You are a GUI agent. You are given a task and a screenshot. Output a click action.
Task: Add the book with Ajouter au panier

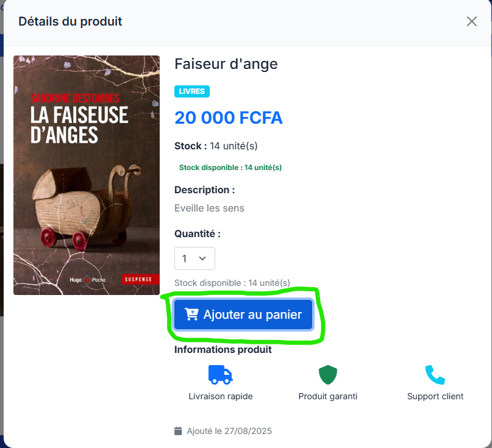pos(243,315)
